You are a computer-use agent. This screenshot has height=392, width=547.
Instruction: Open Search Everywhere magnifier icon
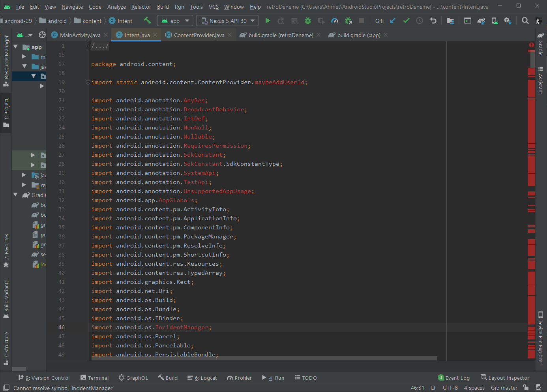(525, 21)
